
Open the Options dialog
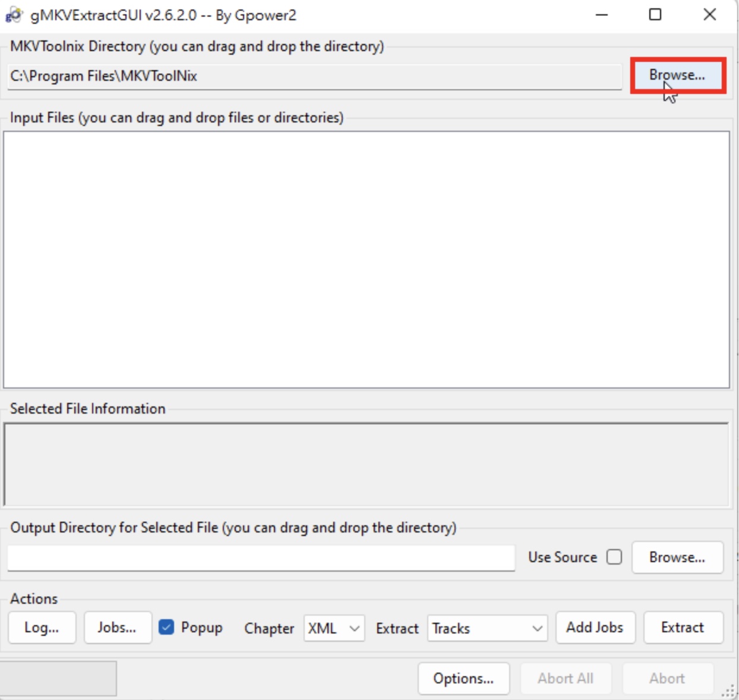coord(463,679)
